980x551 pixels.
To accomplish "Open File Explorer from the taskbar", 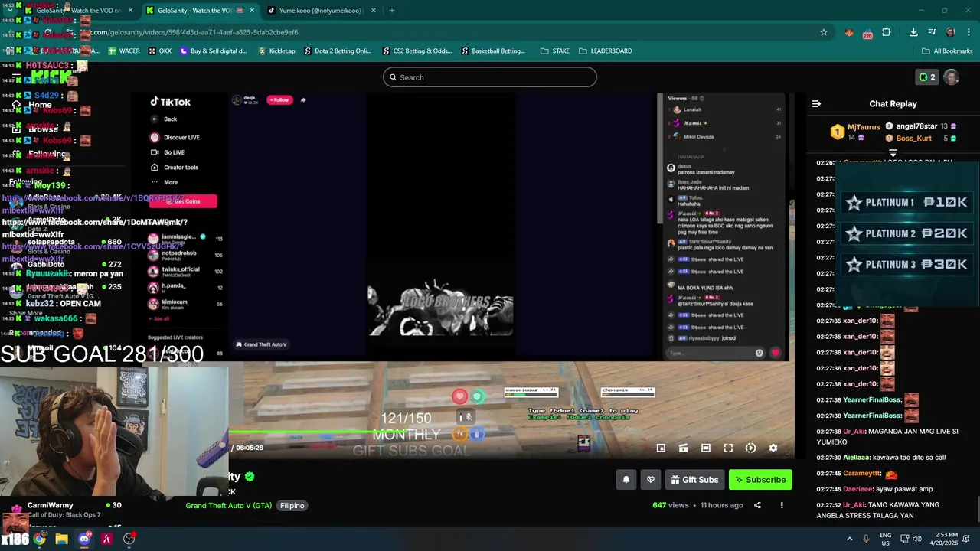I will pyautogui.click(x=61, y=539).
